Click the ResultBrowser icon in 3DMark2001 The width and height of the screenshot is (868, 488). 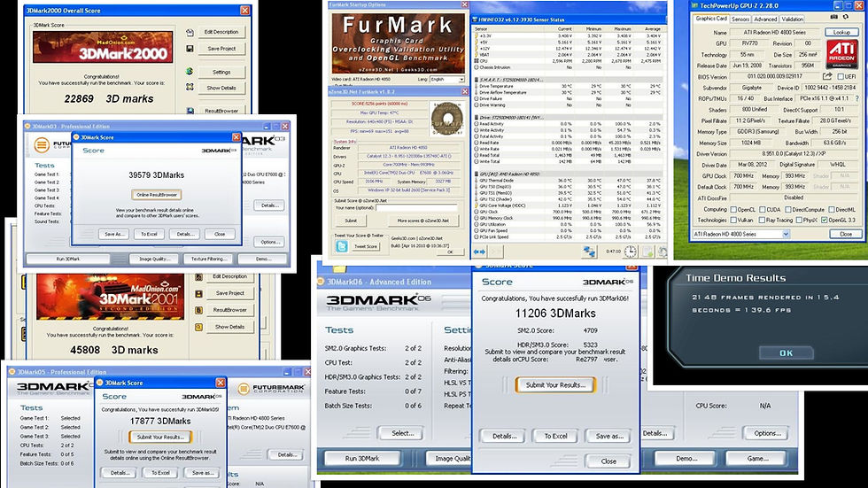point(198,310)
